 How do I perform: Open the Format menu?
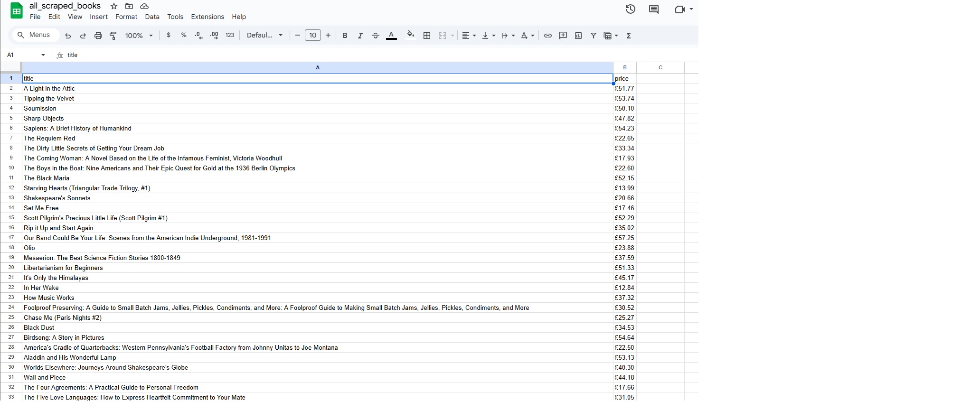coord(126,17)
